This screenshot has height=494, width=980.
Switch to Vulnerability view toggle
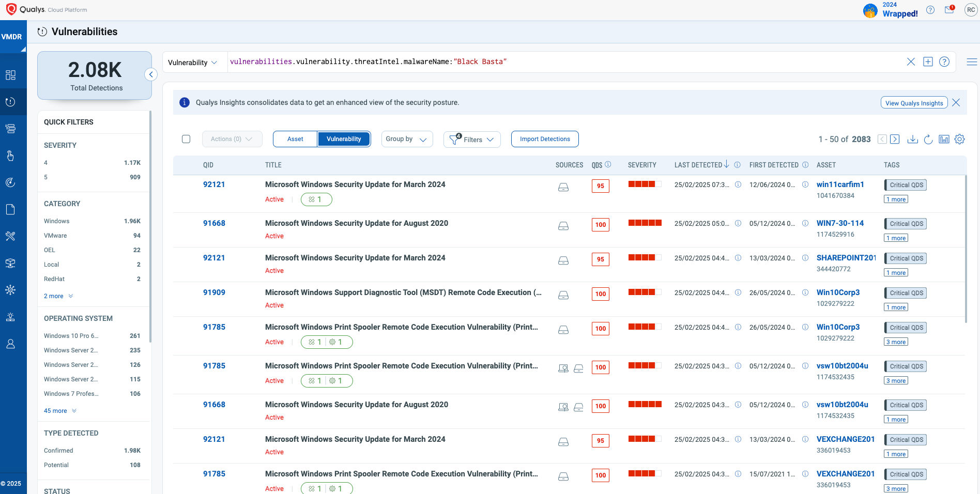[344, 139]
